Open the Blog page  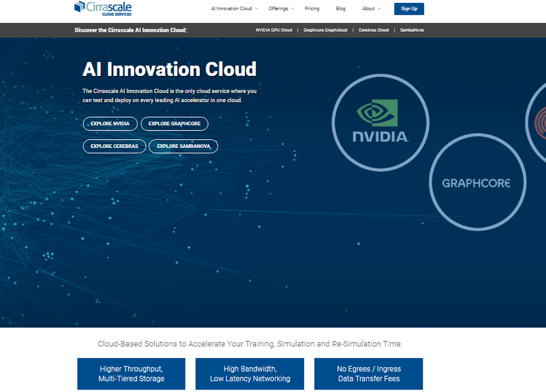point(341,9)
